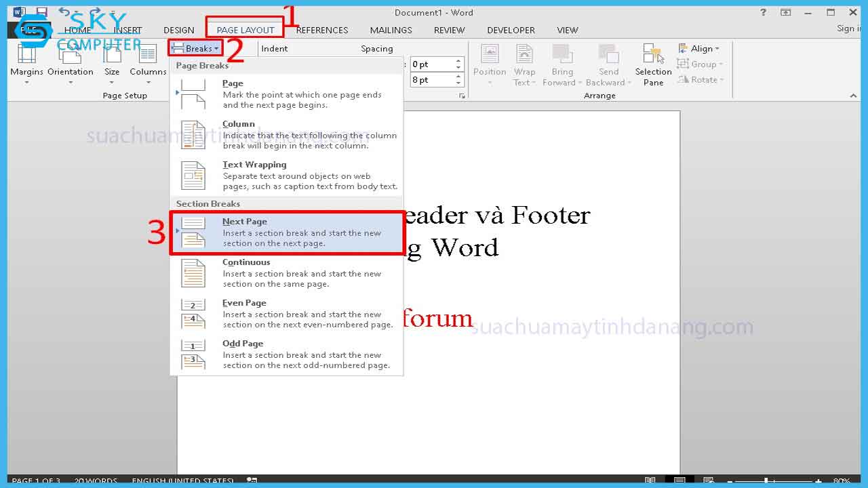The width and height of the screenshot is (868, 488).
Task: Click the Spacing After value field
Action: point(431,80)
